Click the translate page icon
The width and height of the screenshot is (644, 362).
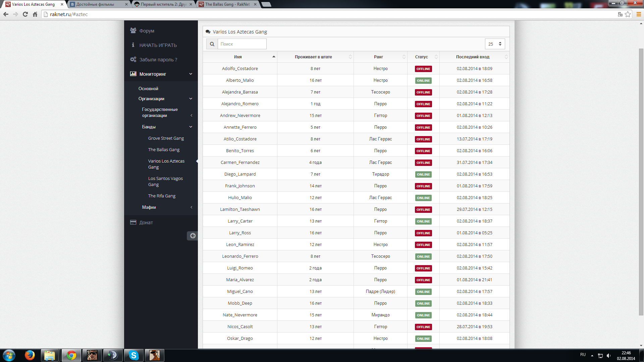coord(620,14)
